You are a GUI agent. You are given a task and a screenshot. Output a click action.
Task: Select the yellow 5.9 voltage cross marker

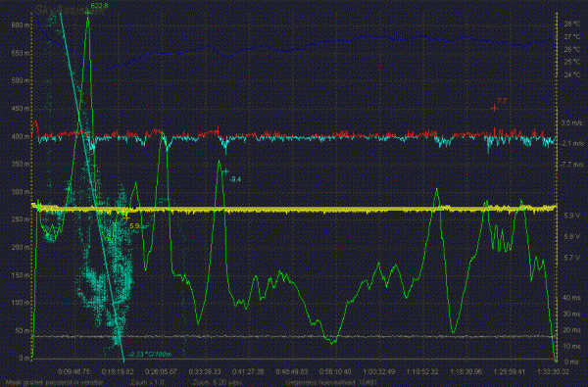tap(126, 218)
